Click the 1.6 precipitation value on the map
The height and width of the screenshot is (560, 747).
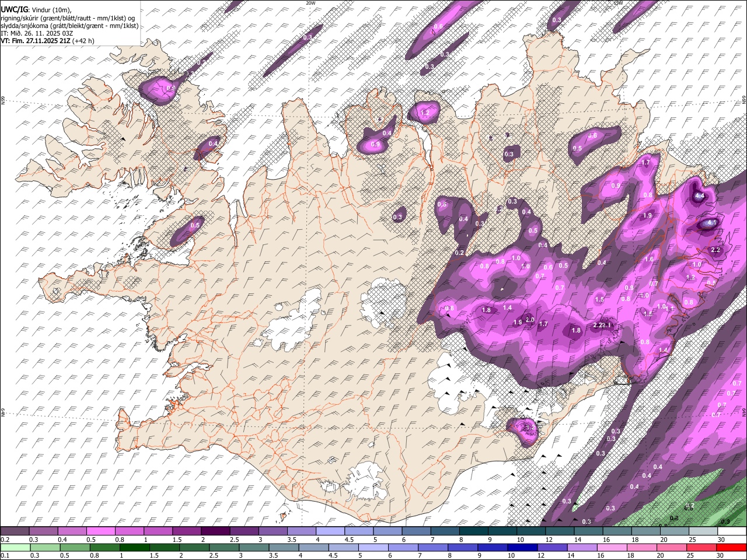(x=649, y=259)
